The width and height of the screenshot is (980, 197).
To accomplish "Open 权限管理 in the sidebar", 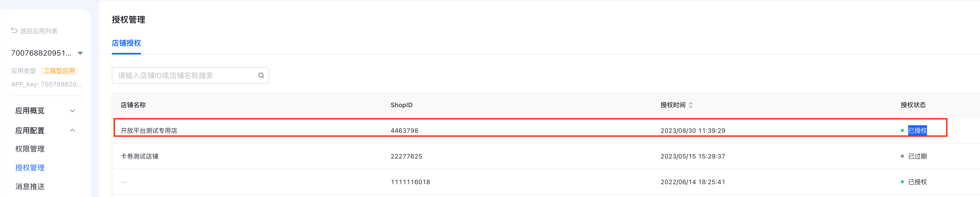I will [30, 149].
